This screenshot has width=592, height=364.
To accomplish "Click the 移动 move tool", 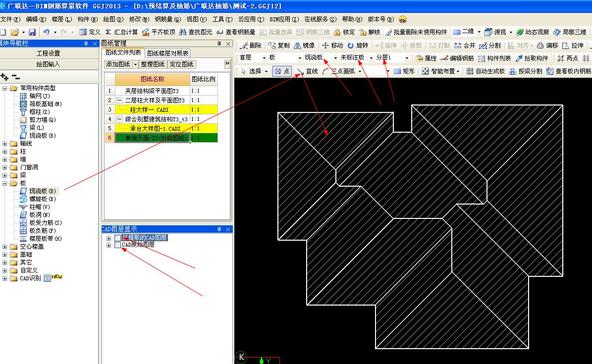I will [332, 45].
